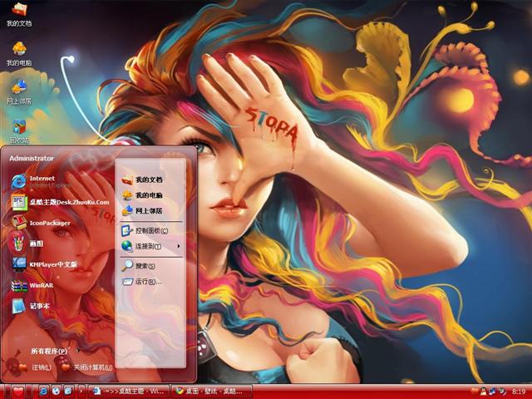Click Internet Explorer quick launch icon

coord(43,392)
